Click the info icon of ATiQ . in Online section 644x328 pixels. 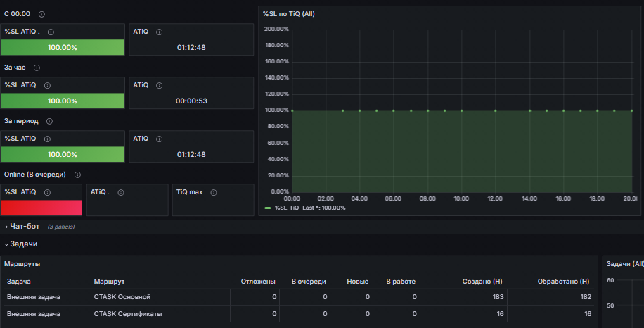(121, 192)
